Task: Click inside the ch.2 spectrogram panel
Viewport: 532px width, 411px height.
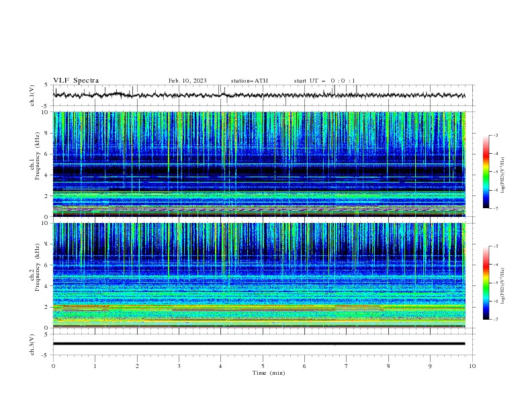Action: click(x=259, y=275)
